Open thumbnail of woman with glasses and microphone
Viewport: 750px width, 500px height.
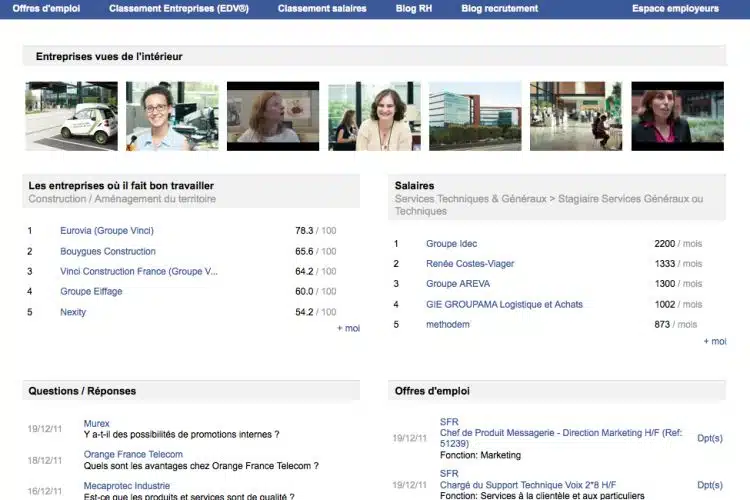pos(172,116)
